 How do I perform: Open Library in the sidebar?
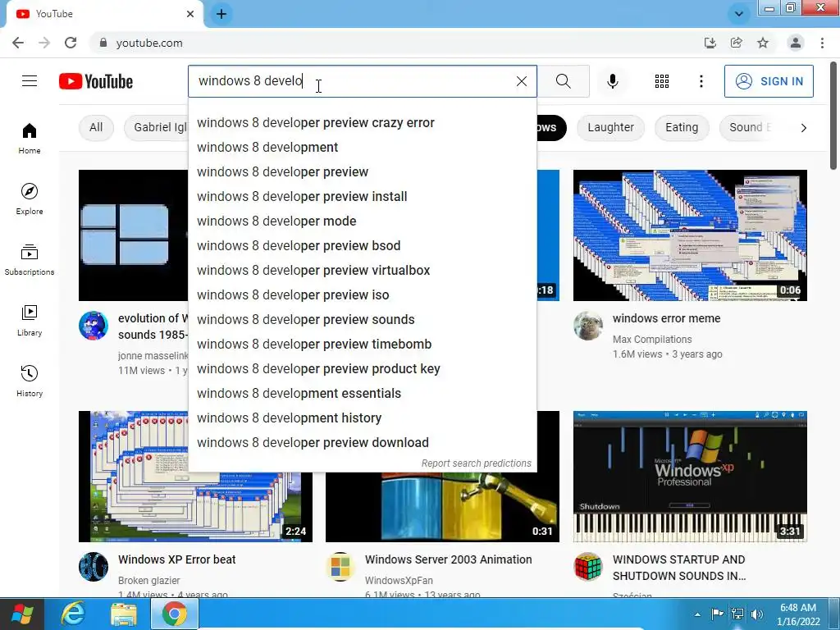click(30, 321)
